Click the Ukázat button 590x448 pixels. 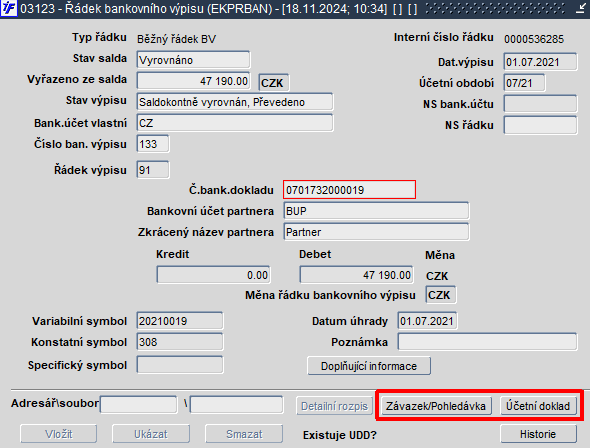[151, 434]
